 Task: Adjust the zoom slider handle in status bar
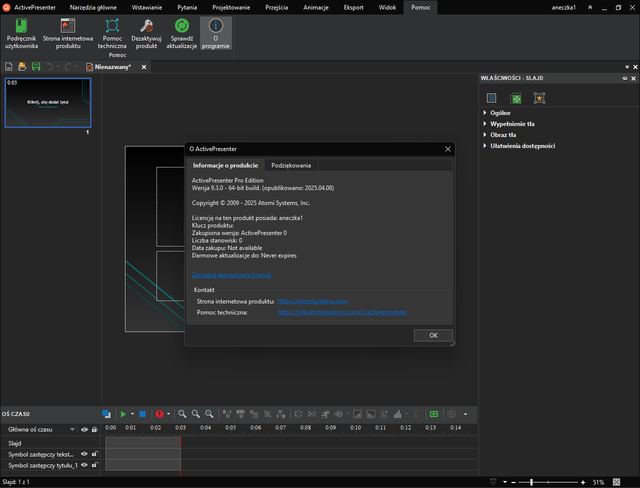pyautogui.click(x=531, y=482)
